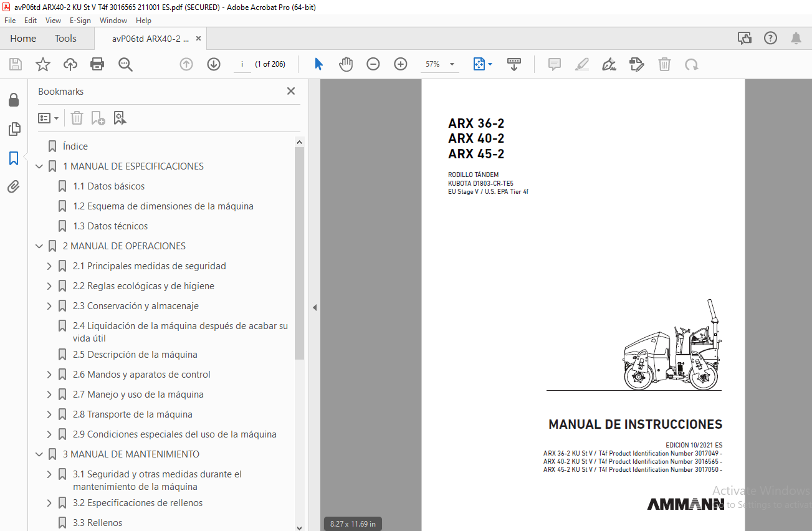The width and height of the screenshot is (812, 531).
Task: Open the Window menu
Action: (113, 21)
